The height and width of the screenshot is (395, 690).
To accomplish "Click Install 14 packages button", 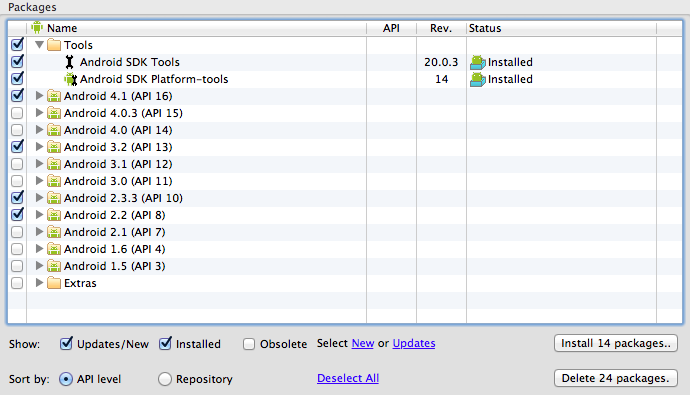I will tap(616, 343).
